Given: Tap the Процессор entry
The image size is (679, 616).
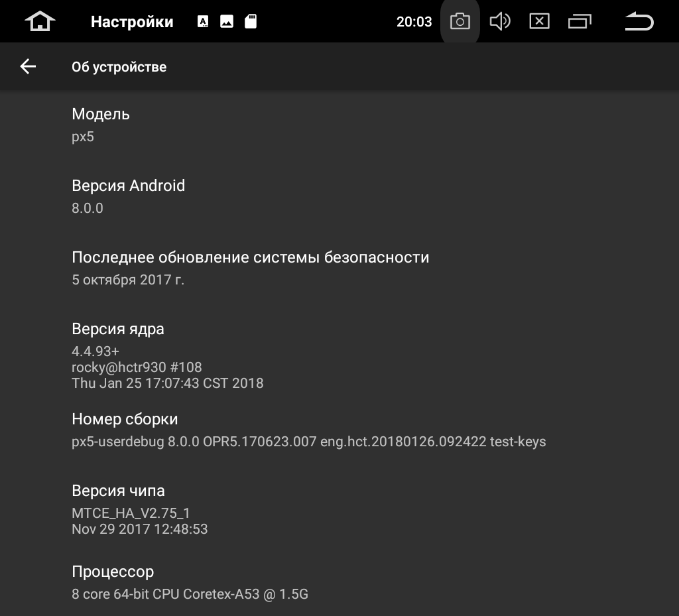Looking at the screenshot, I should coord(339,582).
